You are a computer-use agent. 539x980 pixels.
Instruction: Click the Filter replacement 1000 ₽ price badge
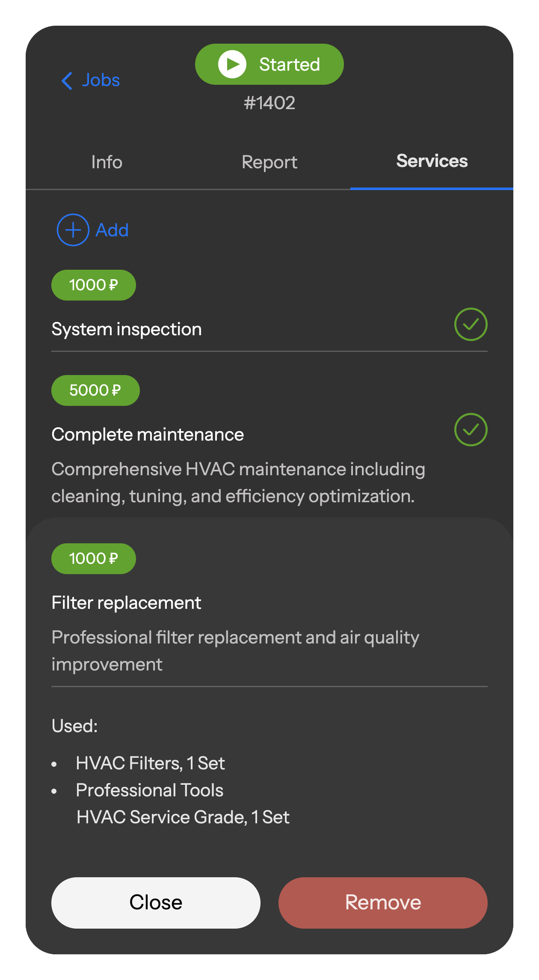(x=94, y=559)
